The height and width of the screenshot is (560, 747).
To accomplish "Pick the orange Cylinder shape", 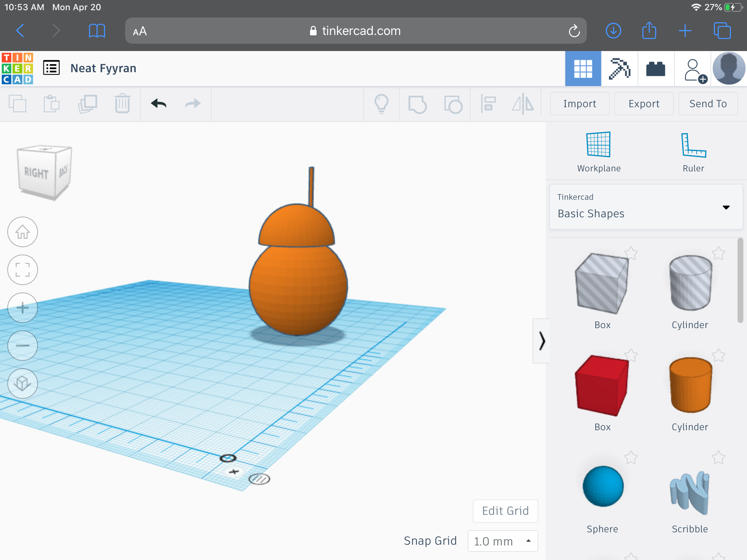I will [690, 385].
